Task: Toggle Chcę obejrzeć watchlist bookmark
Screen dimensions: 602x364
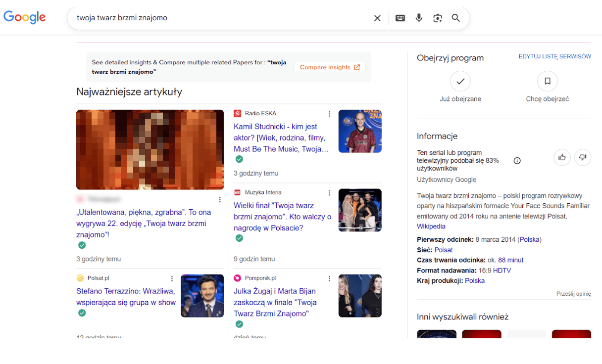Action: click(x=547, y=82)
